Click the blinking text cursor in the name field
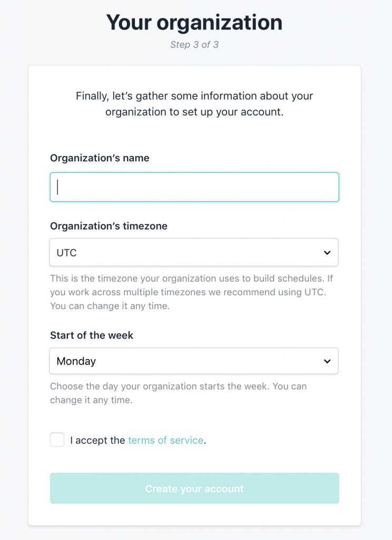Screen dimensions: 392x540 click(x=57, y=187)
